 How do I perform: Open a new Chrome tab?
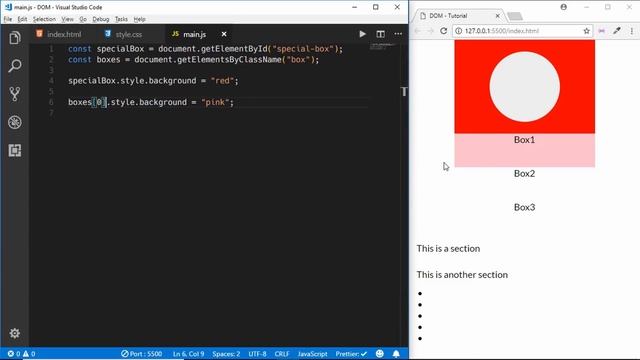coord(515,16)
